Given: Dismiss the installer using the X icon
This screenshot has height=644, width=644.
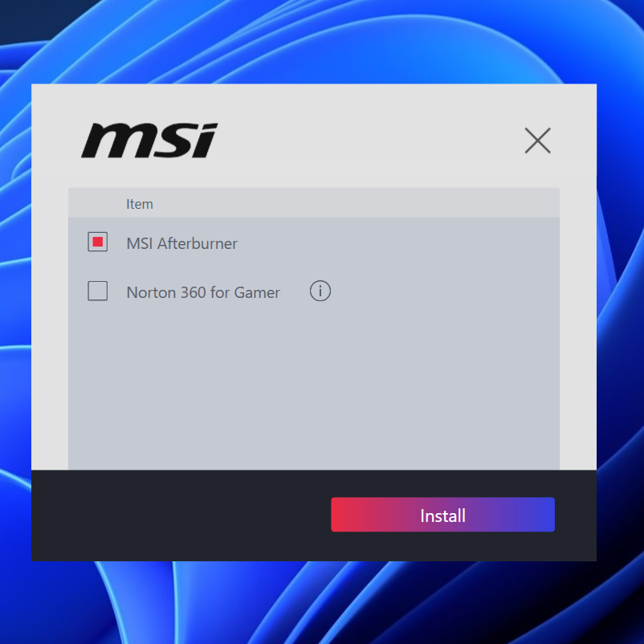Looking at the screenshot, I should point(537,141).
